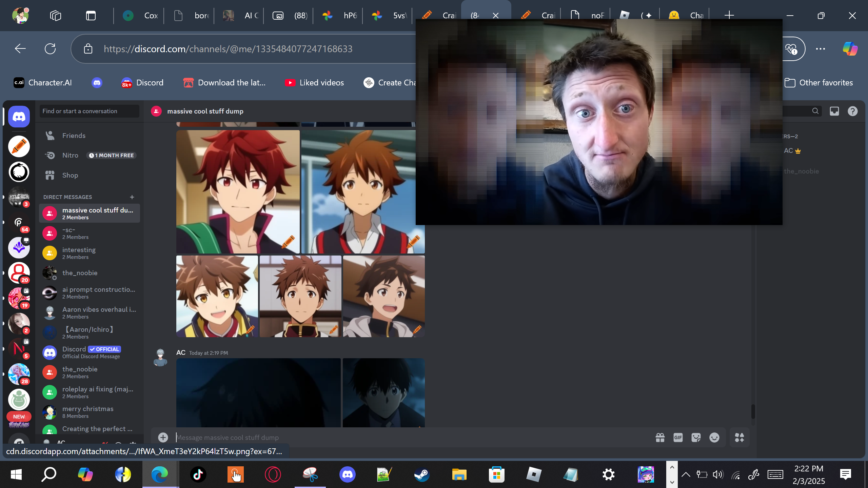
Task: Open the orange pencil server icon
Action: tap(19, 147)
